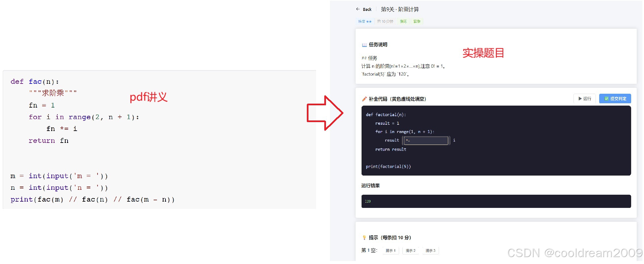
Task: Click the code line def factorial(n):
Action: (x=386, y=115)
